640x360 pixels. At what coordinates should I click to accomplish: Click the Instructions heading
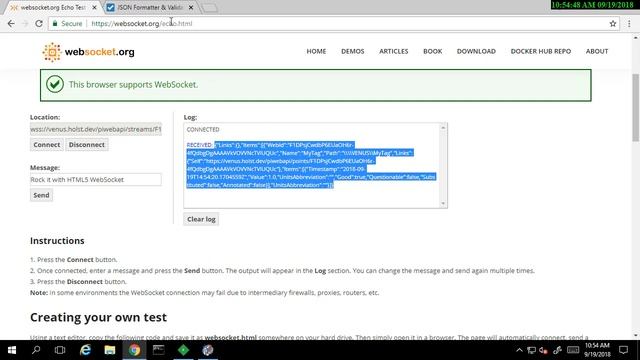click(x=57, y=241)
